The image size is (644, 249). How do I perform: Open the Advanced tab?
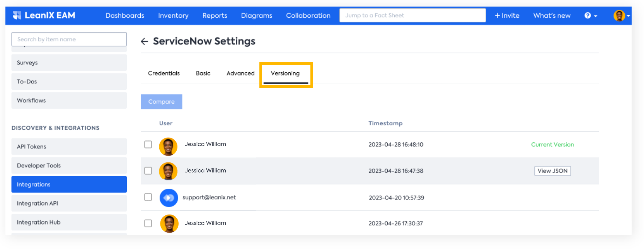pyautogui.click(x=240, y=73)
